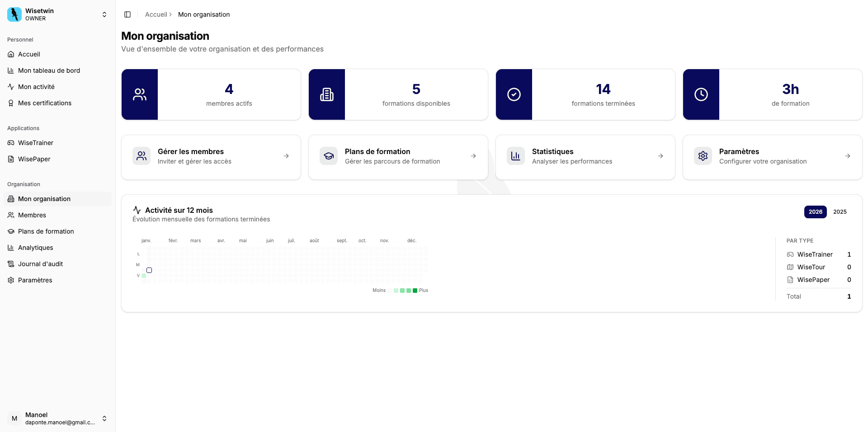This screenshot has width=868, height=432.
Task: Open Paramètres from the sidebar
Action: (35, 280)
